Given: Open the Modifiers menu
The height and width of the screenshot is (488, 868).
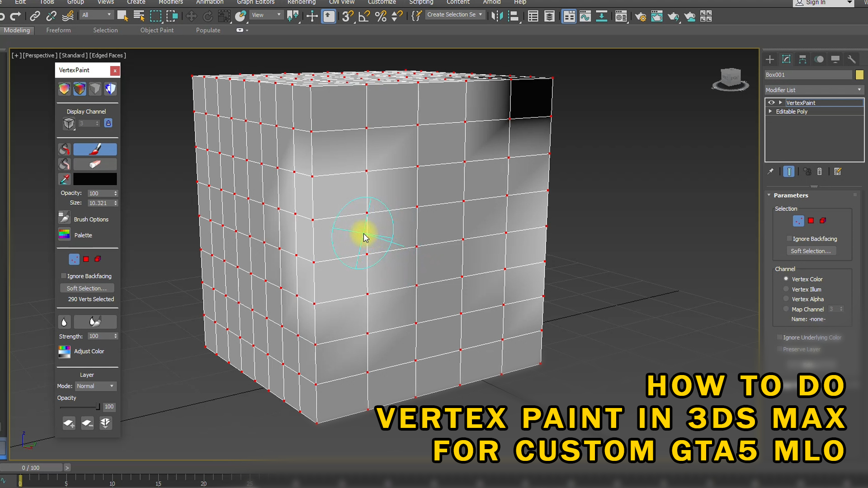Looking at the screenshot, I should tap(170, 2).
